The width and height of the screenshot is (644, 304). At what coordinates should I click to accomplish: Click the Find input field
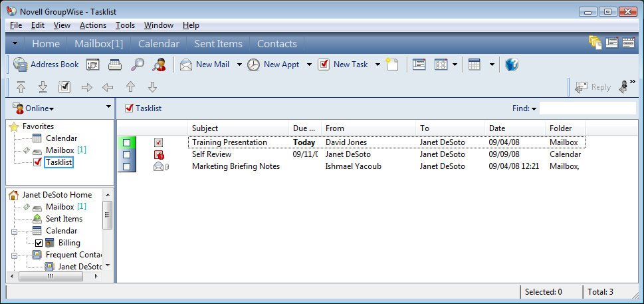point(588,108)
